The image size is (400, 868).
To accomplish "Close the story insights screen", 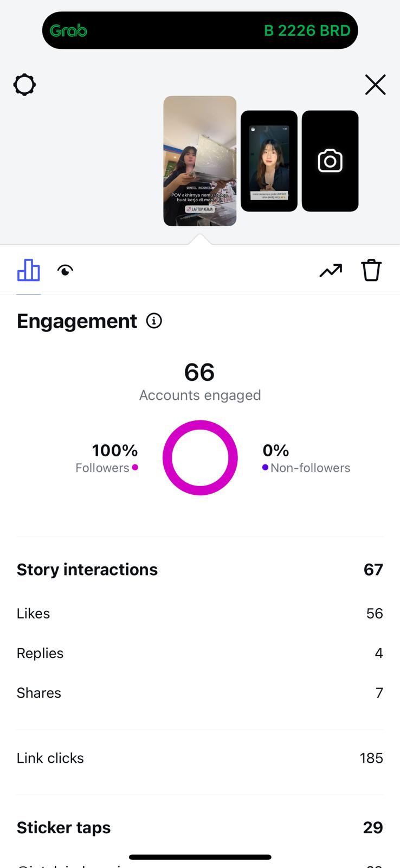I will [x=375, y=85].
